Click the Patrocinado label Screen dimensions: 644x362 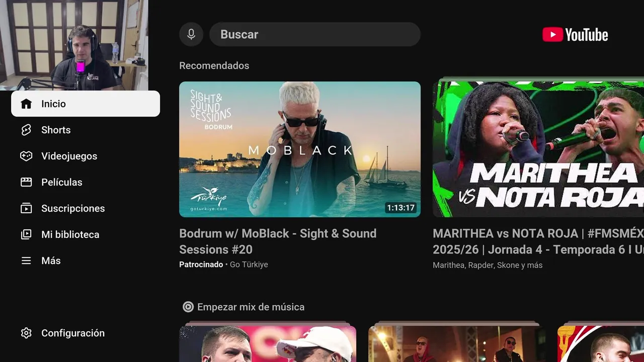[x=201, y=264]
